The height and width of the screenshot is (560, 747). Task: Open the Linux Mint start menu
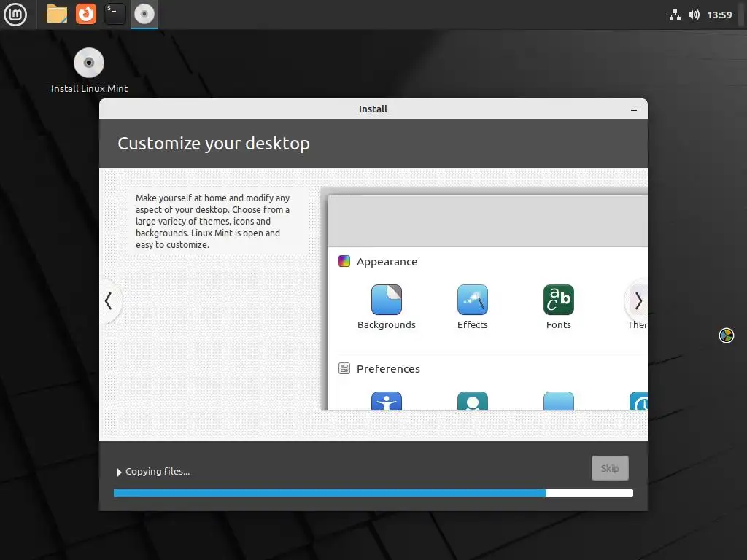15,15
